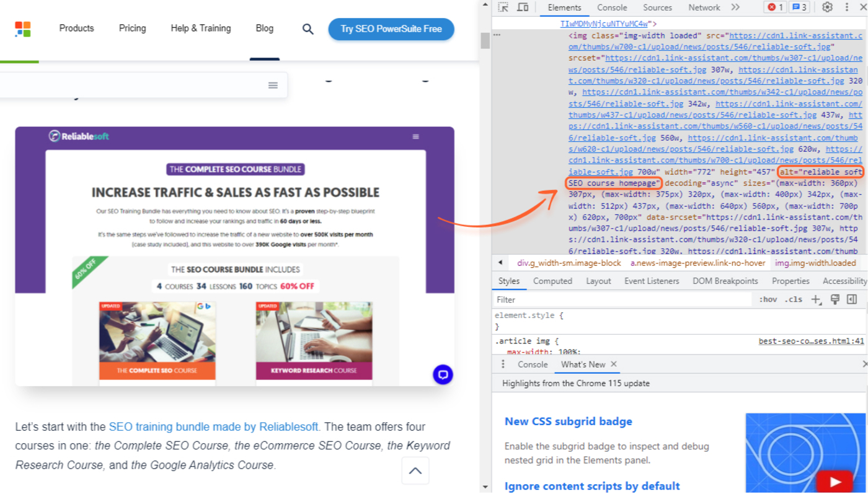Switch to the Network tab
The image size is (868, 494).
pos(704,7)
